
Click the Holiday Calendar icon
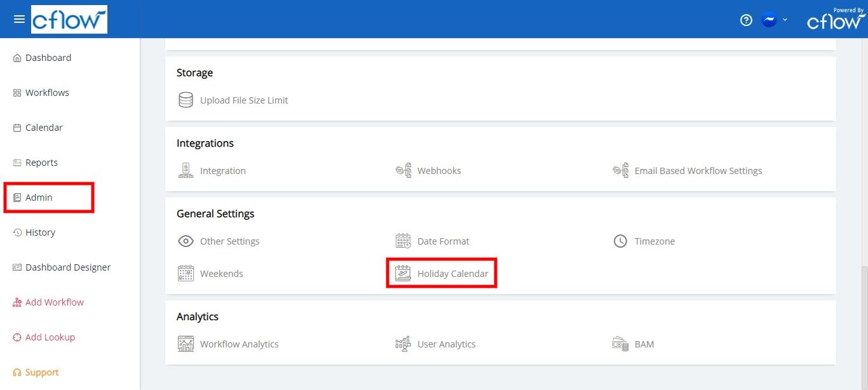403,272
